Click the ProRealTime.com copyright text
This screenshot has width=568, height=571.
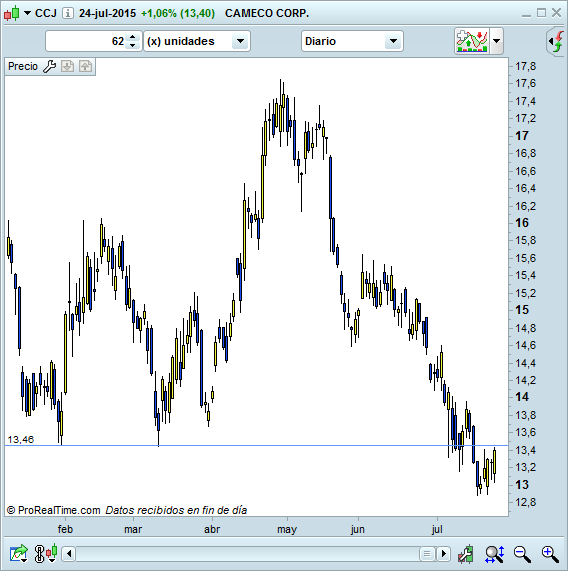54,510
